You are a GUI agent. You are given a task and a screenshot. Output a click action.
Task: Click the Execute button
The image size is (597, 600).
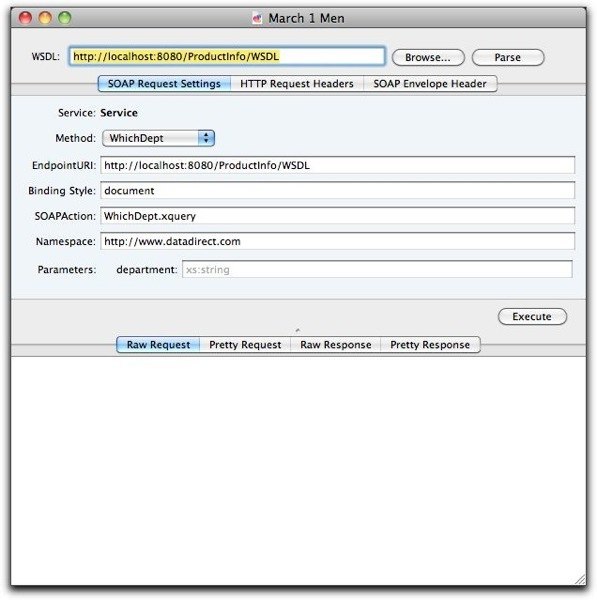coord(532,316)
